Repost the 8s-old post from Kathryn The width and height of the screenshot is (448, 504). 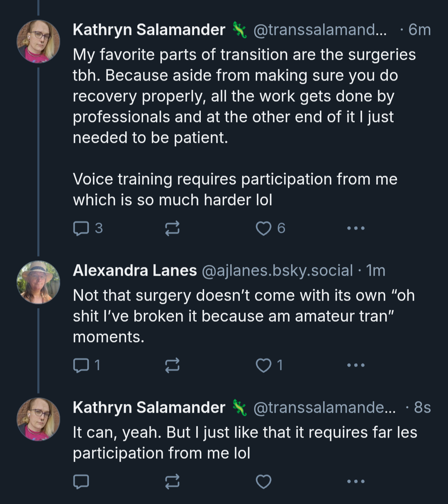pyautogui.click(x=172, y=482)
